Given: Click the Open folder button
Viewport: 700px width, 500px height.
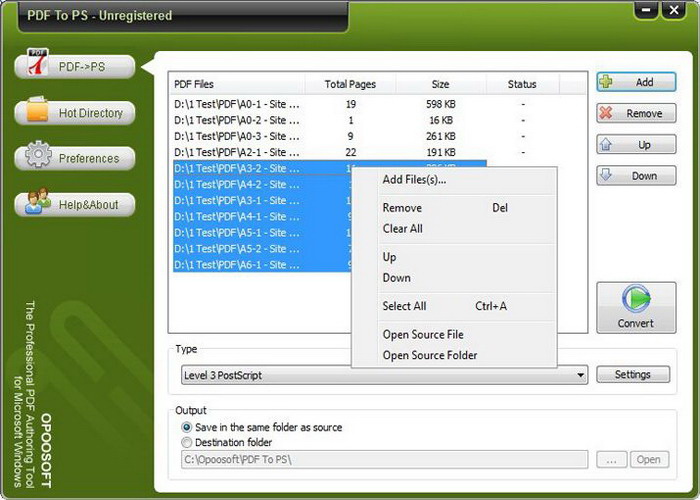Looking at the screenshot, I should click(650, 459).
